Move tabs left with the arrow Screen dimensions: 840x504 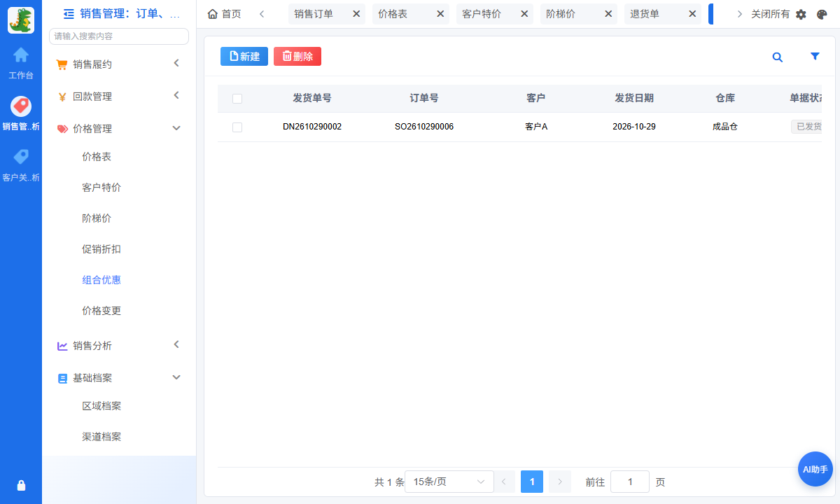click(262, 14)
